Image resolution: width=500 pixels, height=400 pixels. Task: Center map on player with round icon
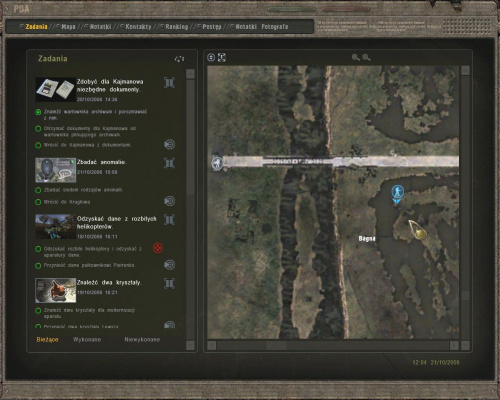(211, 57)
